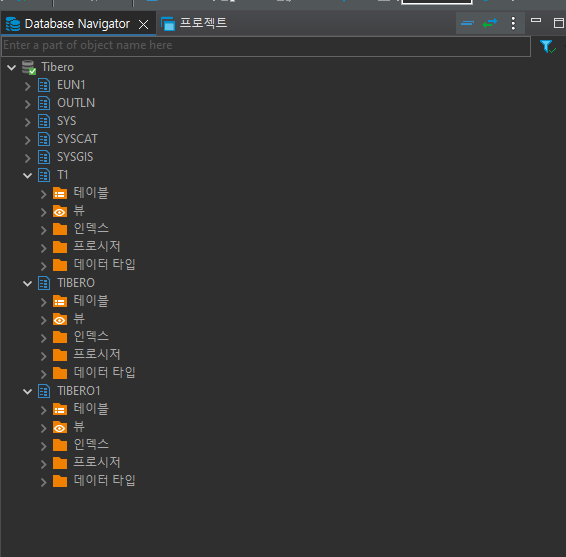
Task: Expand the SYSGIS schema
Action: coord(27,158)
